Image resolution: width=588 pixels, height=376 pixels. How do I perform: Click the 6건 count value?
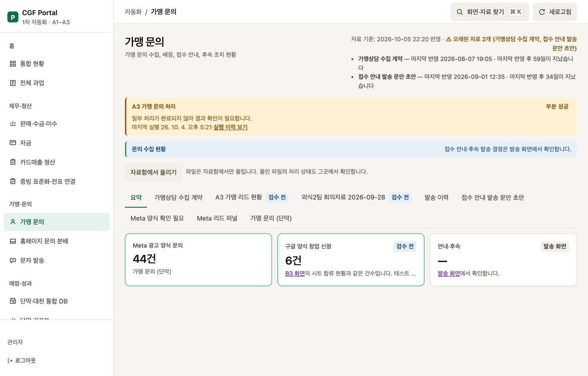pyautogui.click(x=294, y=260)
